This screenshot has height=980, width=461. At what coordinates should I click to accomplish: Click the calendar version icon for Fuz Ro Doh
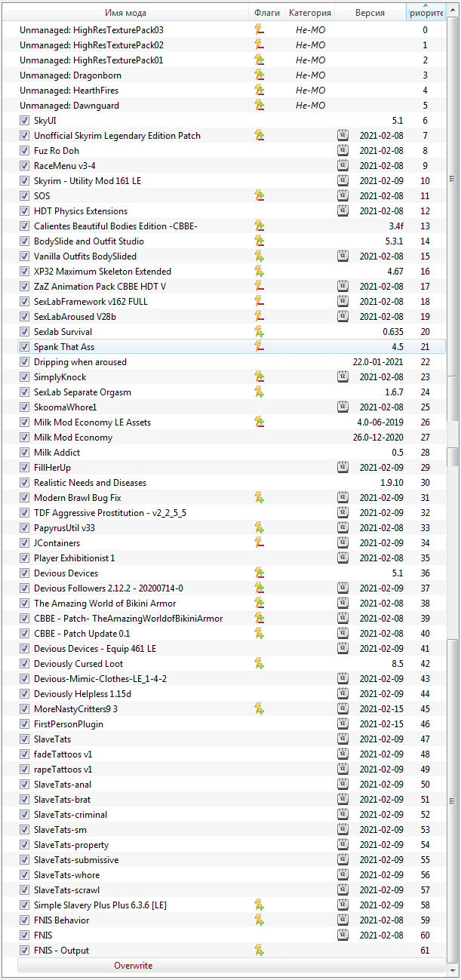[343, 151]
